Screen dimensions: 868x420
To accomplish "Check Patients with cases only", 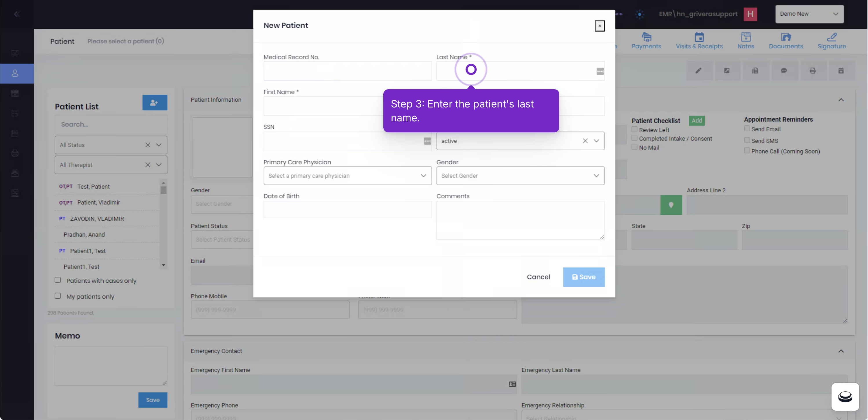I will [x=58, y=280].
